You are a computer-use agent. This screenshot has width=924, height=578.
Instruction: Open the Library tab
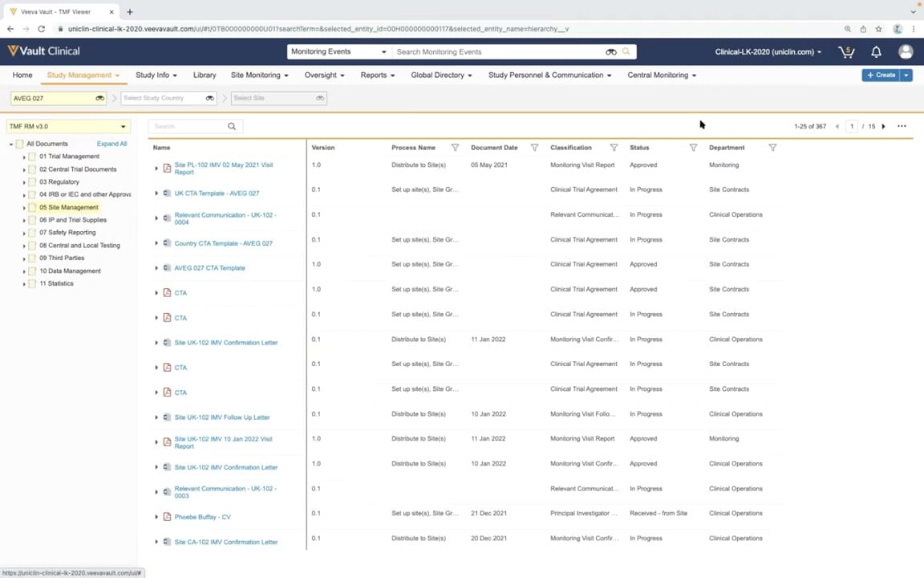[205, 75]
